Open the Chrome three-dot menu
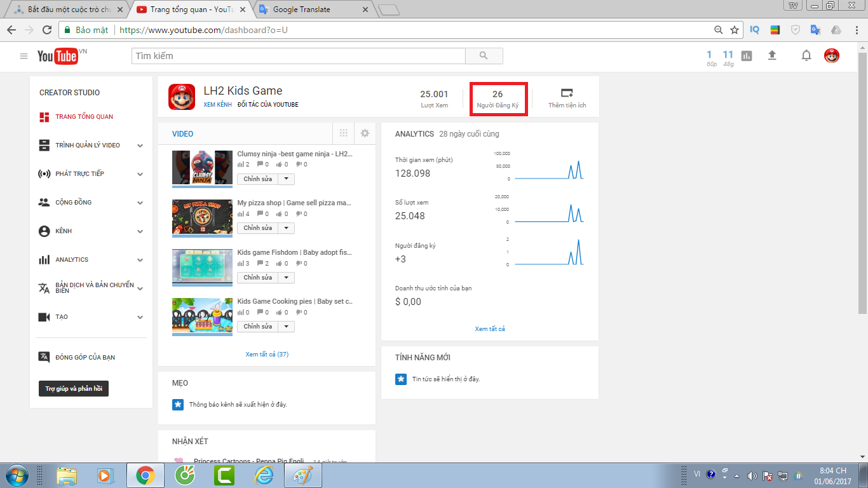The image size is (868, 488). coord(856,30)
